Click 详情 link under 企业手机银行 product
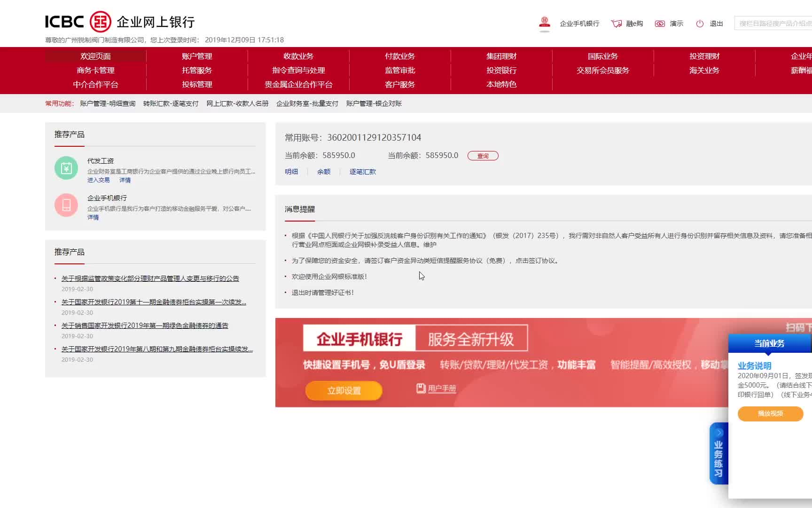The image size is (812, 508). 93,217
